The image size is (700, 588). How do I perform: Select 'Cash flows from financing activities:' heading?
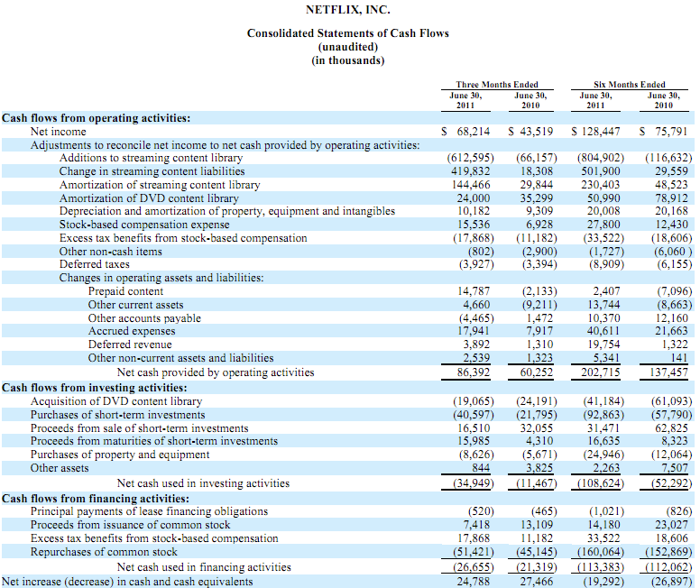coord(96,499)
